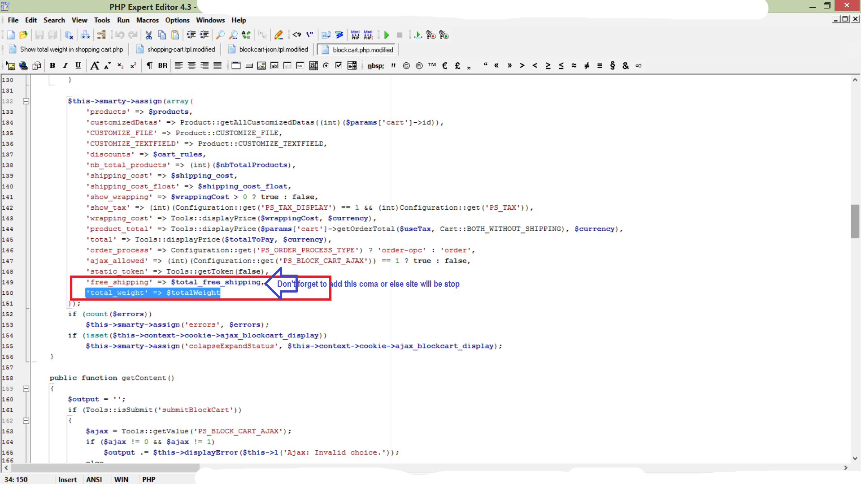
Task: Click the Find magnifier icon
Action: coord(220,35)
